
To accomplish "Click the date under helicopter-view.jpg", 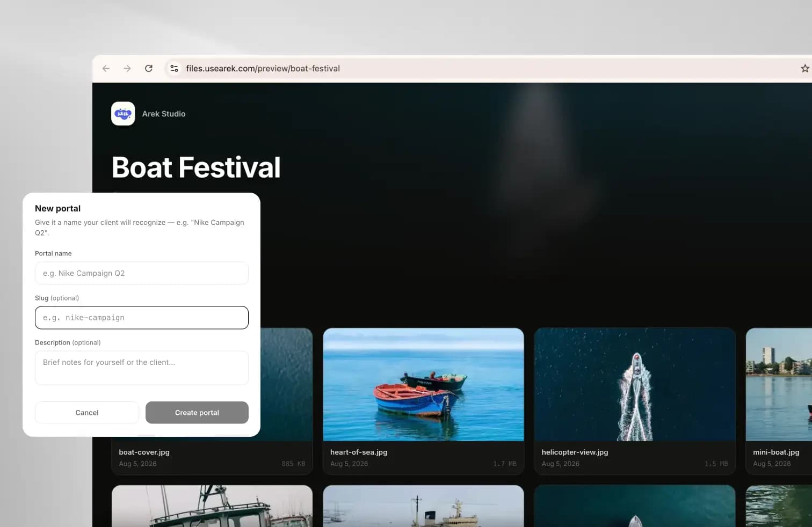I will (560, 464).
